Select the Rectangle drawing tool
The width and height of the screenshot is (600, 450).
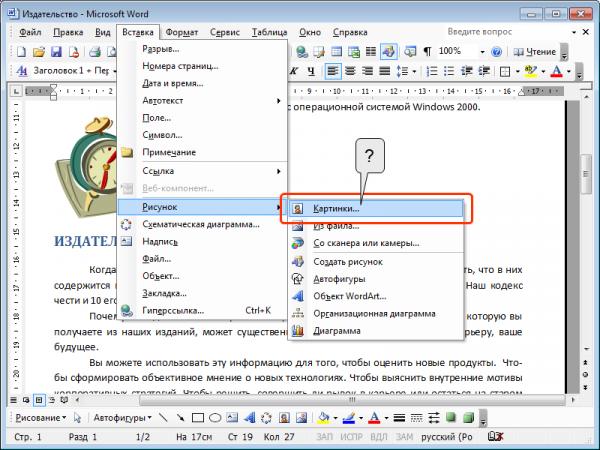[x=197, y=417]
